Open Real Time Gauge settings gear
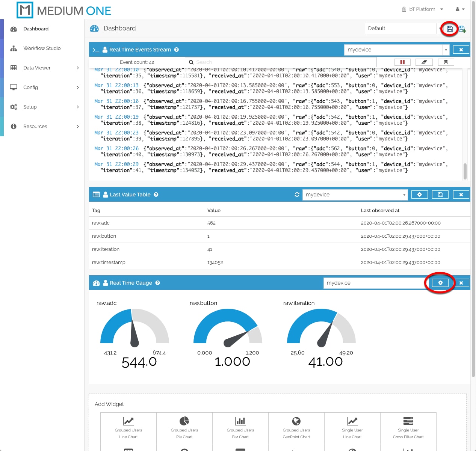Screen dimensions: 476x451 click(440, 283)
